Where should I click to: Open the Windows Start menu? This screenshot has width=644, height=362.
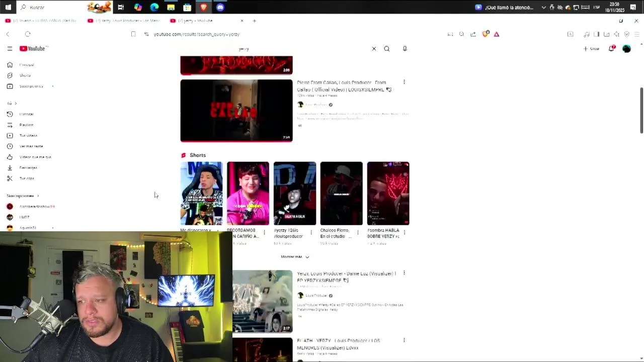[8, 7]
